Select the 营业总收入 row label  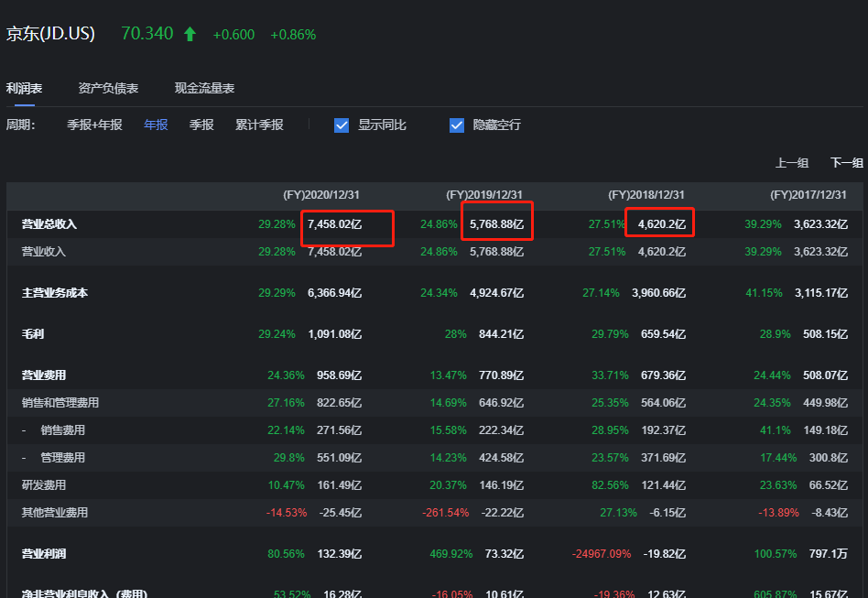coord(49,224)
